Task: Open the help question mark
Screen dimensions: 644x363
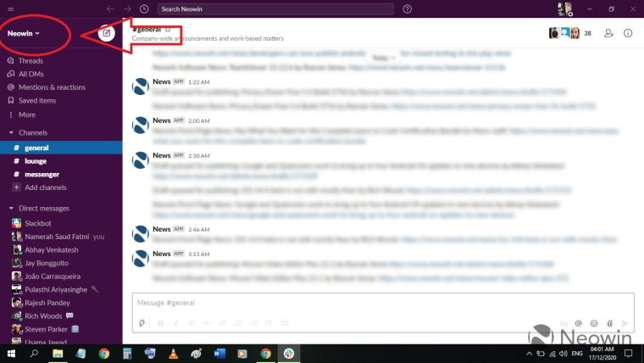Action: point(407,9)
